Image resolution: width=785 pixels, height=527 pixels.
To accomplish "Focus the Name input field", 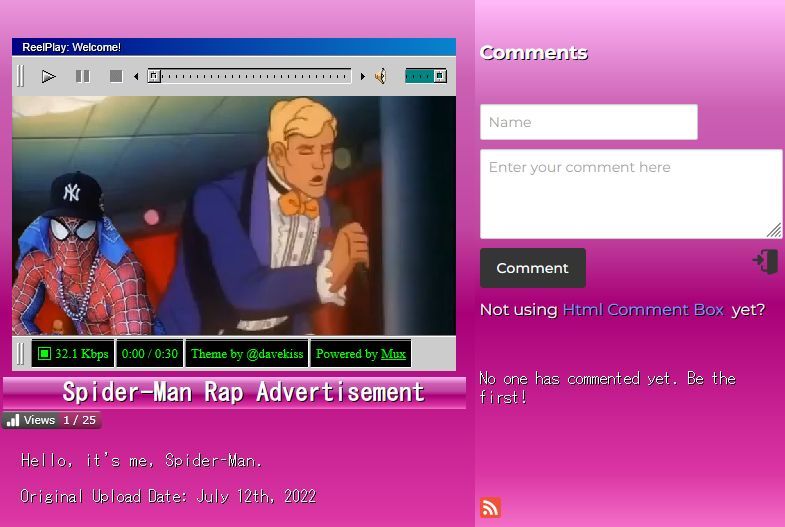I will tap(589, 122).
